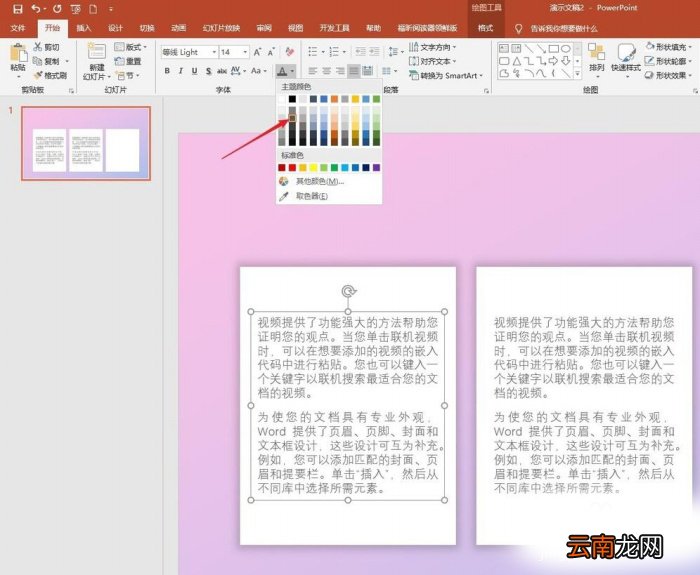The height and width of the screenshot is (575, 700).
Task: Toggle Underline formatting
Action: [195, 71]
